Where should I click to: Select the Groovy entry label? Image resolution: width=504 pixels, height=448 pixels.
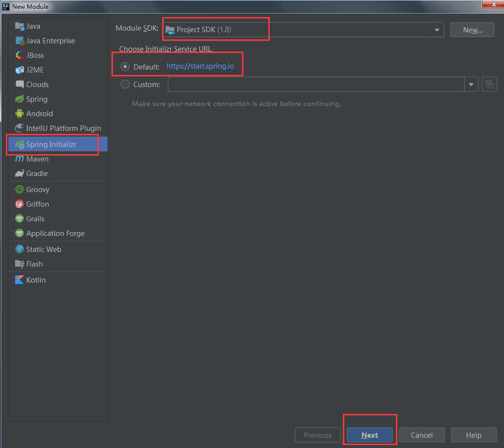pos(37,190)
